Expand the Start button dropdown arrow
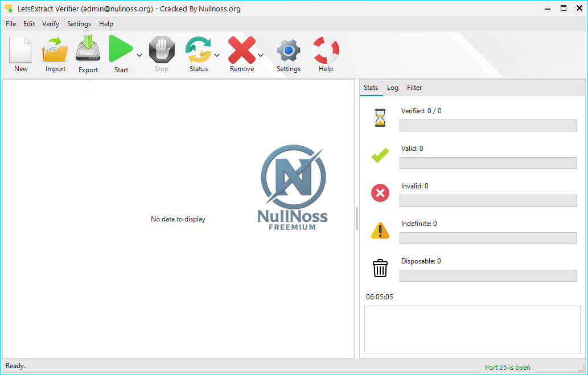 [x=139, y=55]
